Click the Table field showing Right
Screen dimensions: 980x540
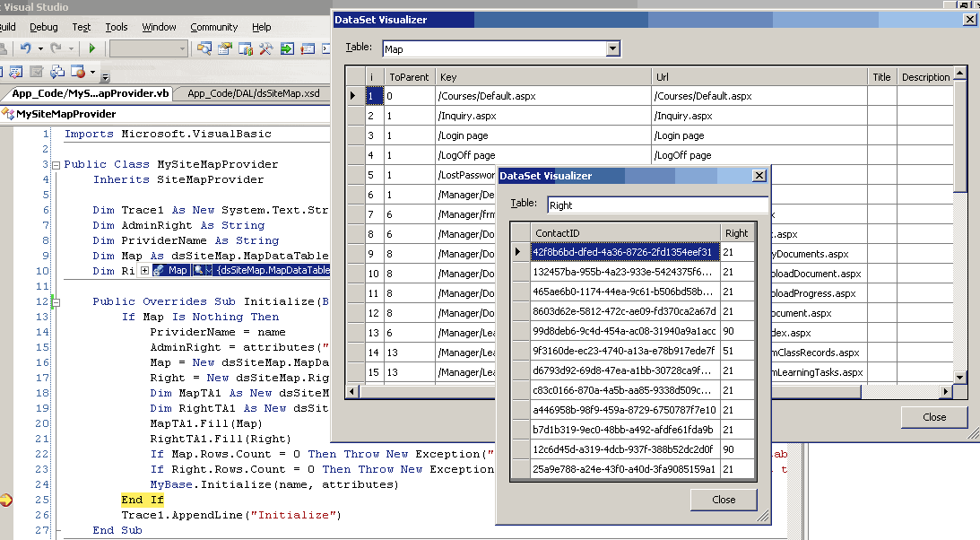tap(657, 205)
